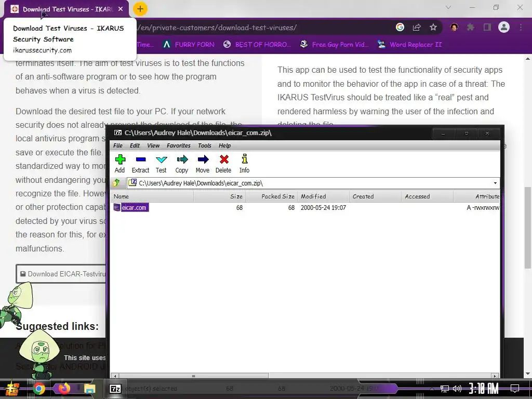Sort files by the Accessed column
This screenshot has width=532, height=399.
click(427, 196)
